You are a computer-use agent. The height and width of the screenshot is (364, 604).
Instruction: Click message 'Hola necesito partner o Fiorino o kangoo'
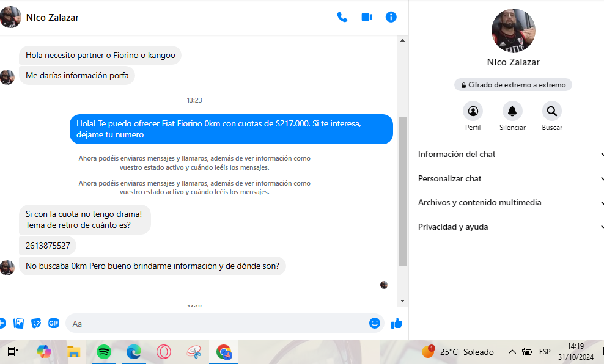click(x=100, y=56)
